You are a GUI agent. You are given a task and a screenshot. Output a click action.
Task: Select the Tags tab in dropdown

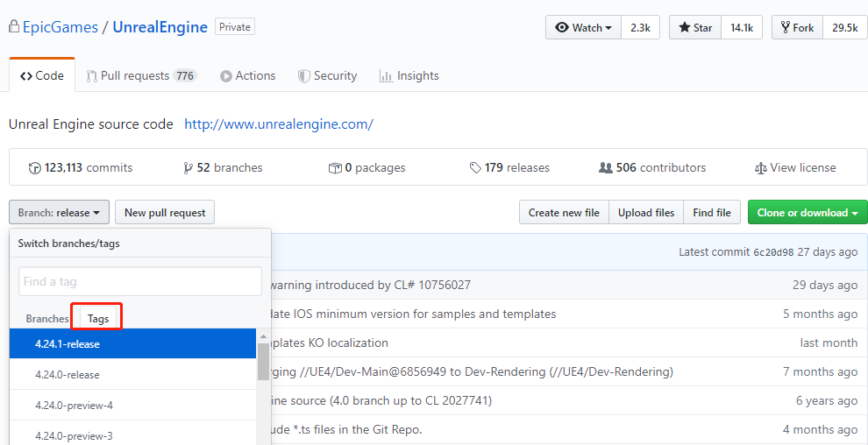coord(98,319)
